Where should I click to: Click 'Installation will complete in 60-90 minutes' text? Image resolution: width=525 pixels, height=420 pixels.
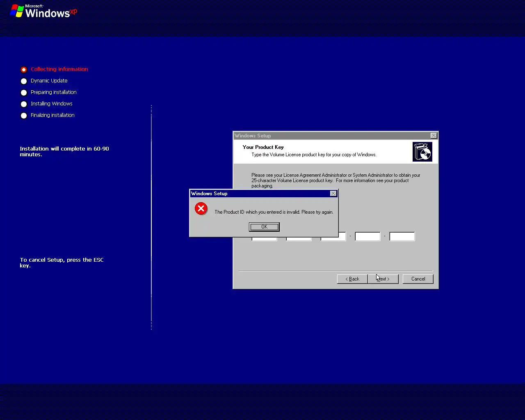(x=64, y=151)
